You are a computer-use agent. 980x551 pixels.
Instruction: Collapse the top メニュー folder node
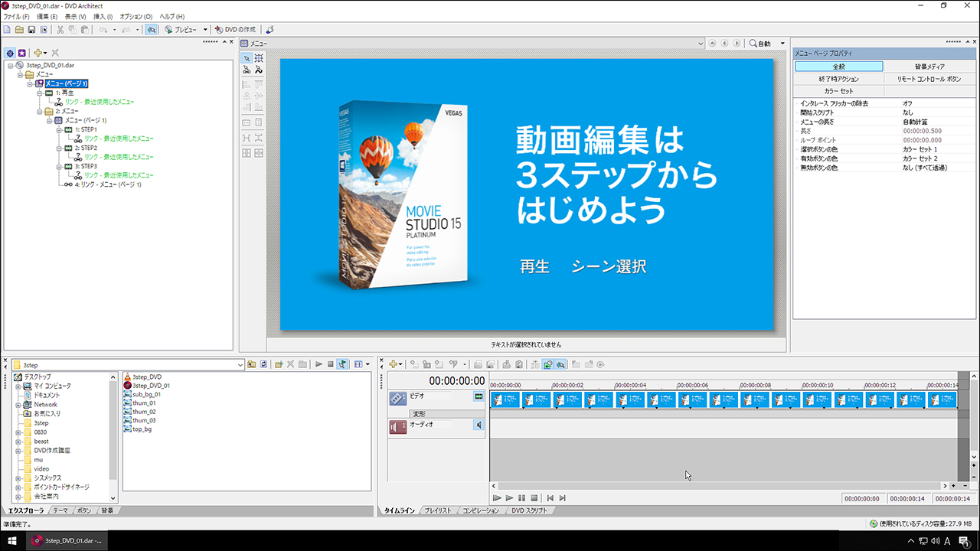(x=20, y=74)
